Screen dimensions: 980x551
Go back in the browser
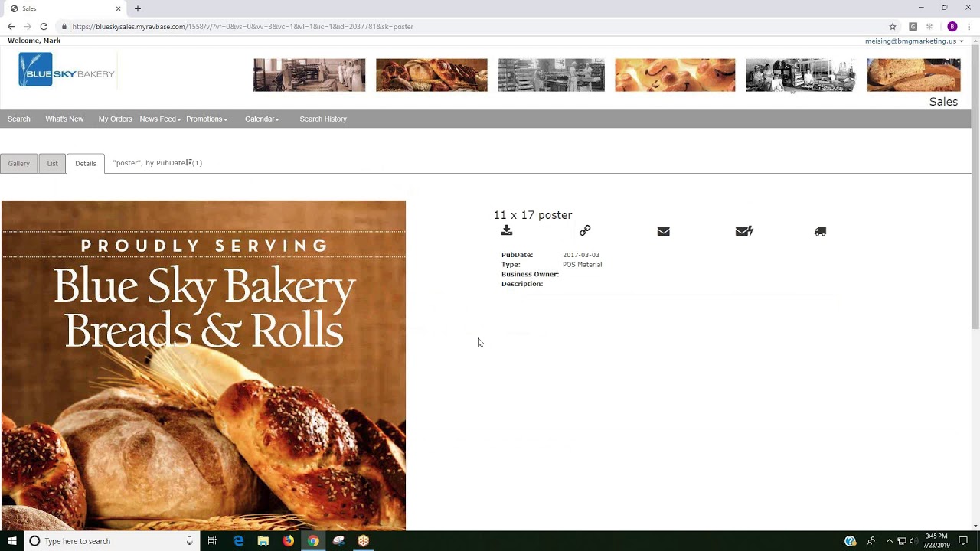(11, 26)
